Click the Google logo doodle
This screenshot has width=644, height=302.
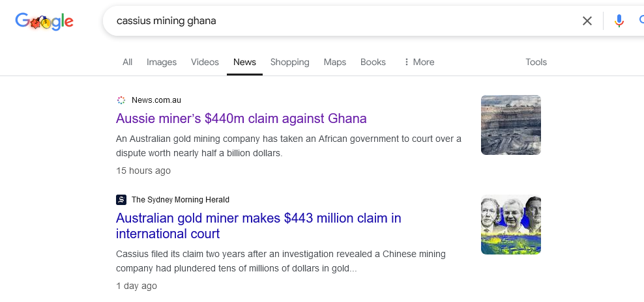[x=44, y=21]
